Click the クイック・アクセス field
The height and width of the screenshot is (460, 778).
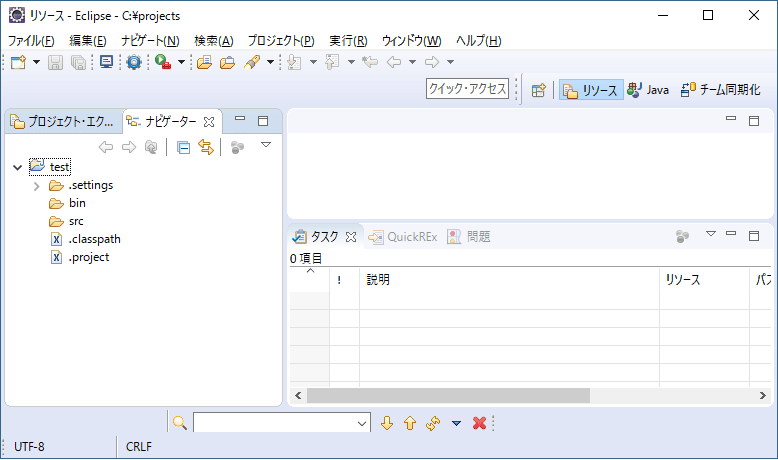pyautogui.click(x=467, y=89)
